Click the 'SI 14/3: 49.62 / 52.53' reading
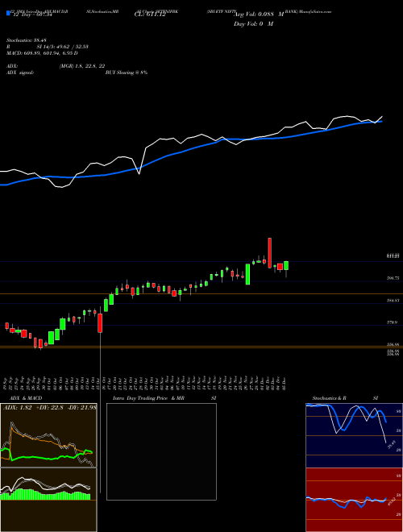This screenshot has width=403, height=532. coord(62,47)
